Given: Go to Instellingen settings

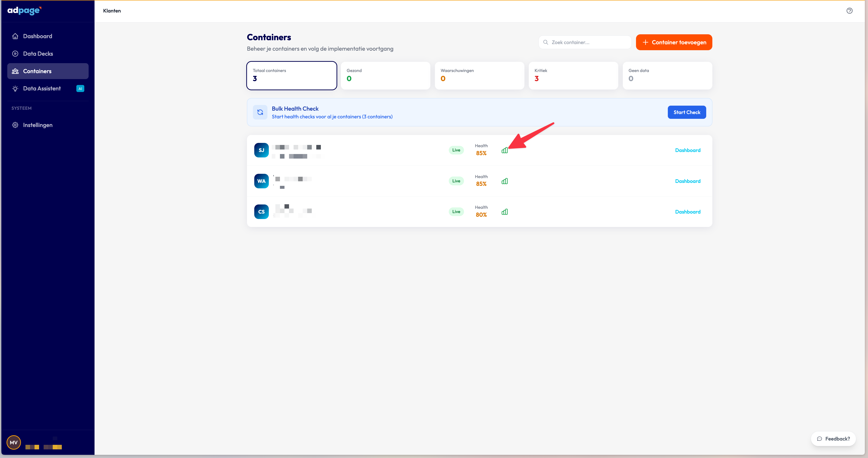Looking at the screenshot, I should click(x=37, y=125).
